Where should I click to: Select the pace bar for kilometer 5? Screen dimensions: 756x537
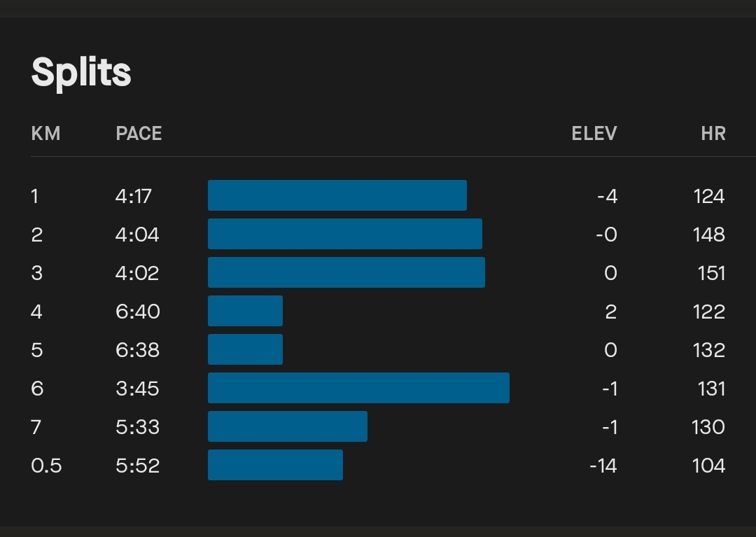coord(245,349)
